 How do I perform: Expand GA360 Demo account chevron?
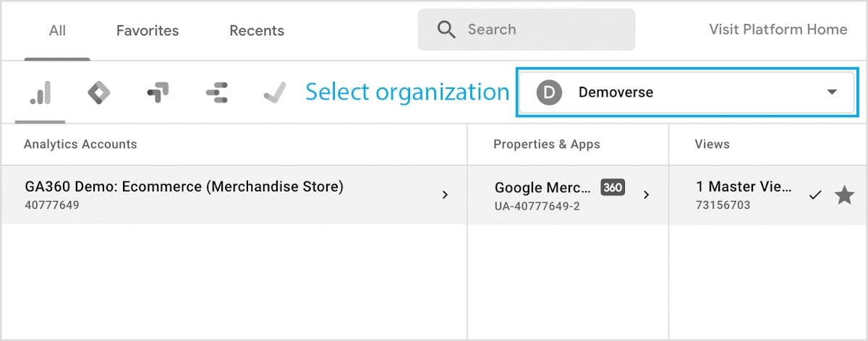(445, 195)
